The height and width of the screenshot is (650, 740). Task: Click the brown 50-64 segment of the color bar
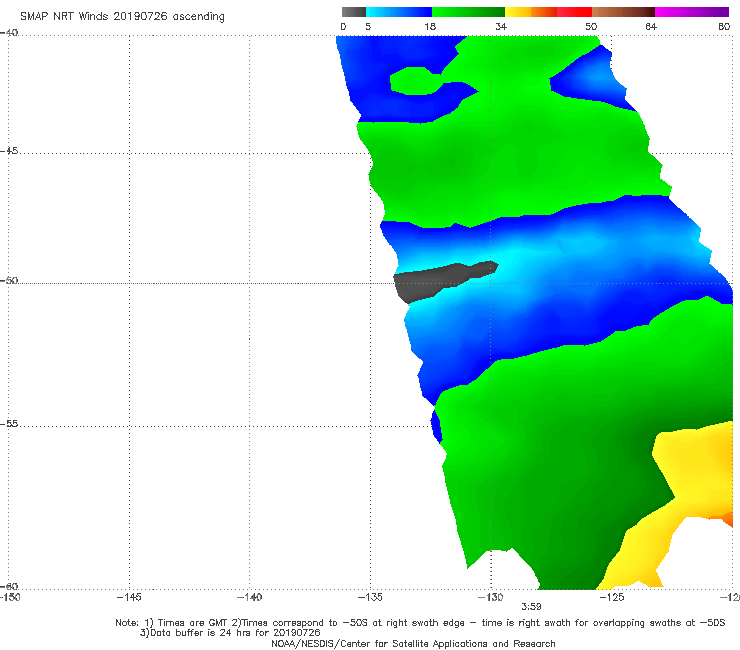point(623,12)
